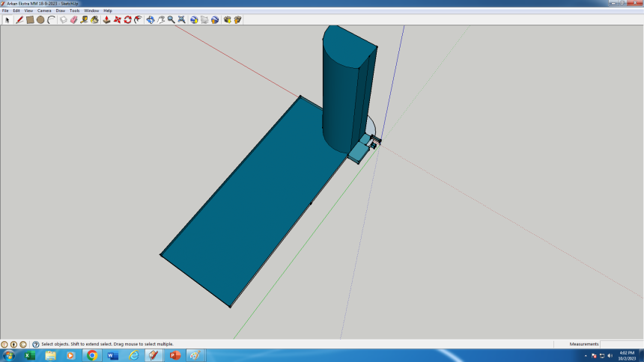Open the Camera menu
Image resolution: width=644 pixels, height=362 pixels.
pos(44,10)
